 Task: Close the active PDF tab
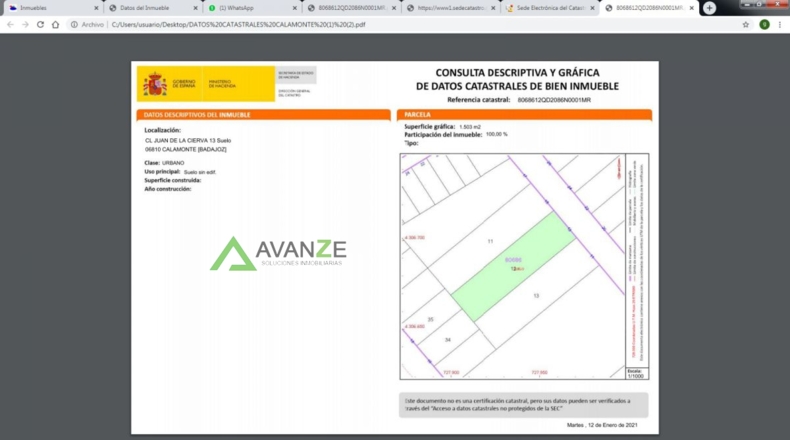pyautogui.click(x=692, y=8)
